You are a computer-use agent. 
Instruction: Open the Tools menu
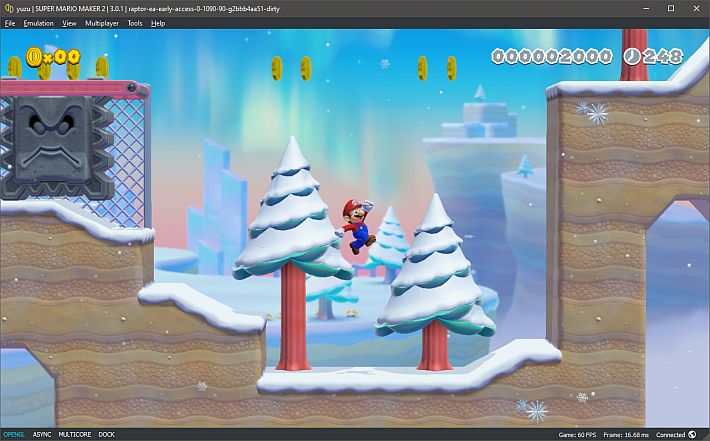coord(134,23)
